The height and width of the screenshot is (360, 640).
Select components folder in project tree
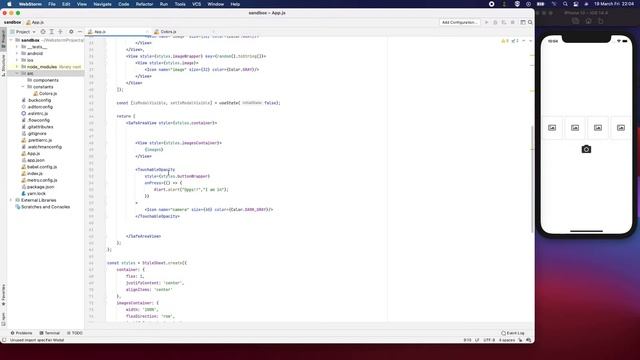(x=43, y=80)
